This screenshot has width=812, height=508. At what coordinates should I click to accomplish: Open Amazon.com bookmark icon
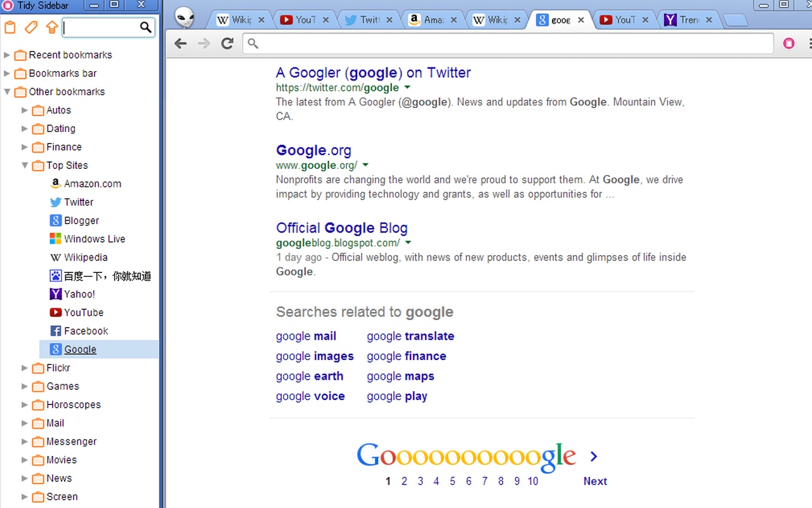55,184
